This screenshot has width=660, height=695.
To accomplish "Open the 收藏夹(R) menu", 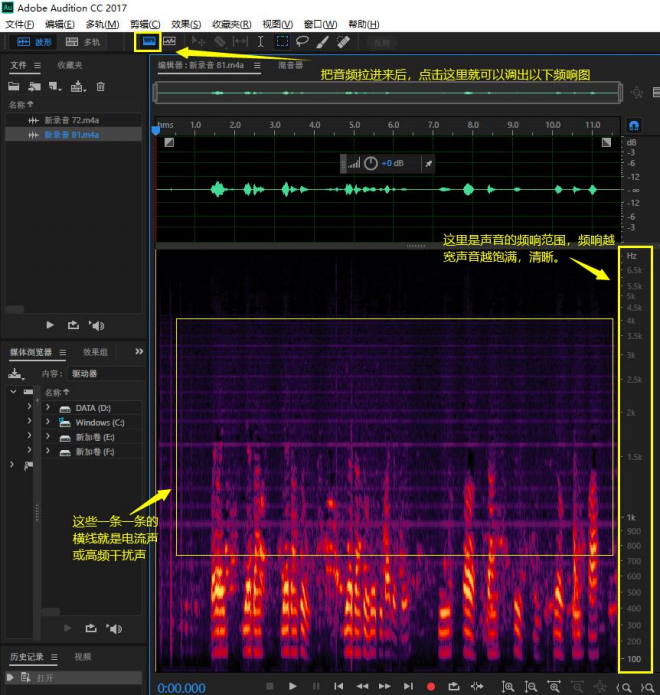I will [231, 24].
